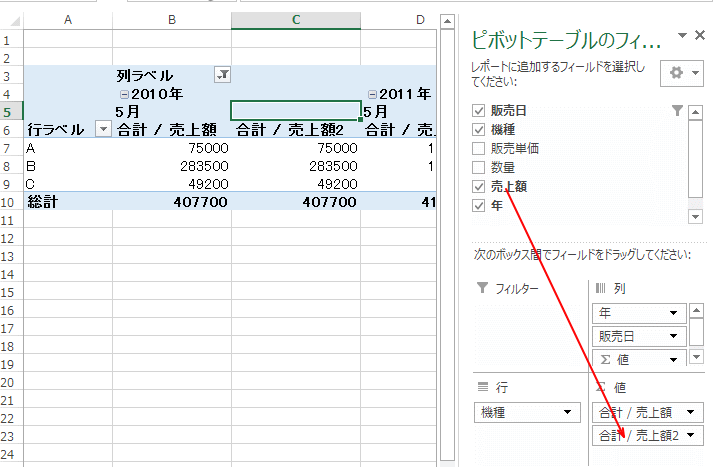
Task: Select row 10 header
Action: point(11,202)
